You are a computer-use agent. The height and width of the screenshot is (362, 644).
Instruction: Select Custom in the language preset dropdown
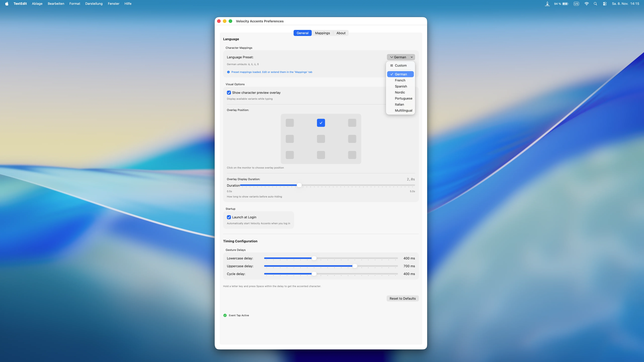(x=400, y=65)
